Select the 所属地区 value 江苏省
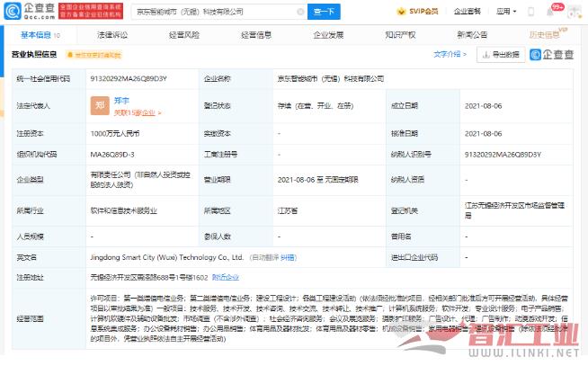The height and width of the screenshot is (366, 588). coord(287,210)
